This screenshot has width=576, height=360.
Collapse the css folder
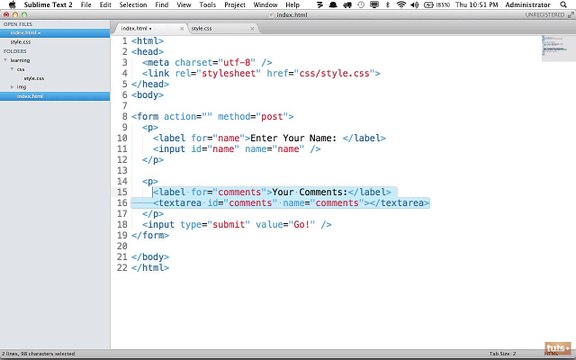click(x=12, y=69)
